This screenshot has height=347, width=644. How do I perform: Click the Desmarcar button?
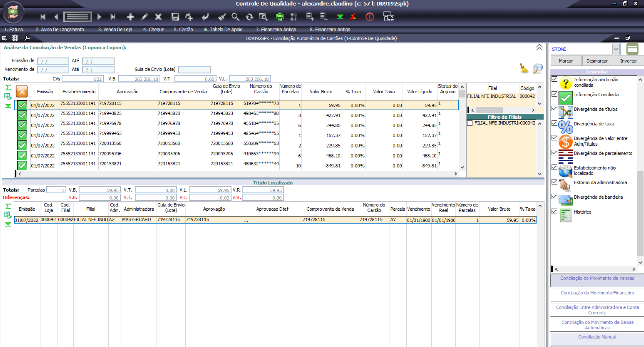click(597, 61)
